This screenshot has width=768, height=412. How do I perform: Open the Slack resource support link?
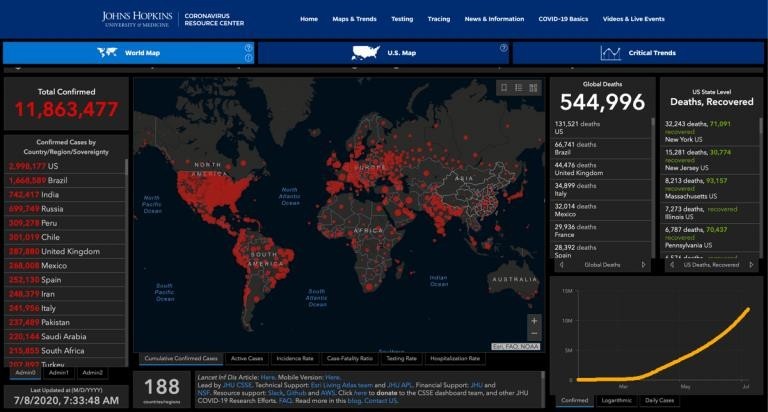[x=276, y=393]
